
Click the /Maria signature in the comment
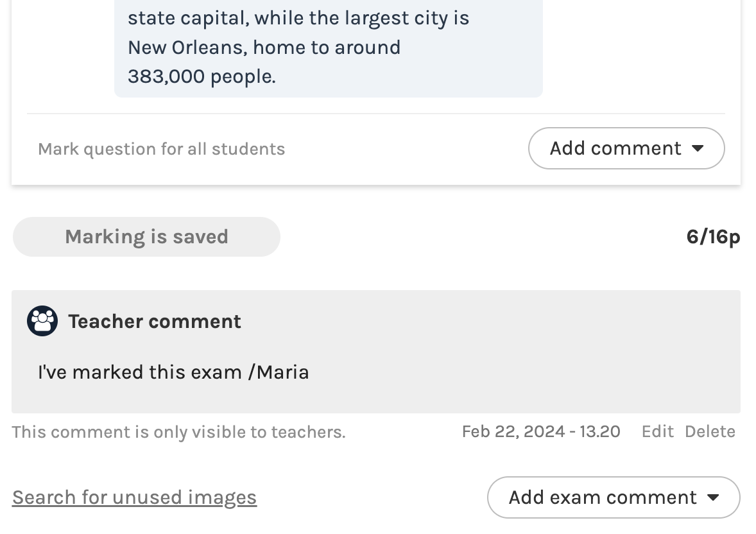coord(279,372)
